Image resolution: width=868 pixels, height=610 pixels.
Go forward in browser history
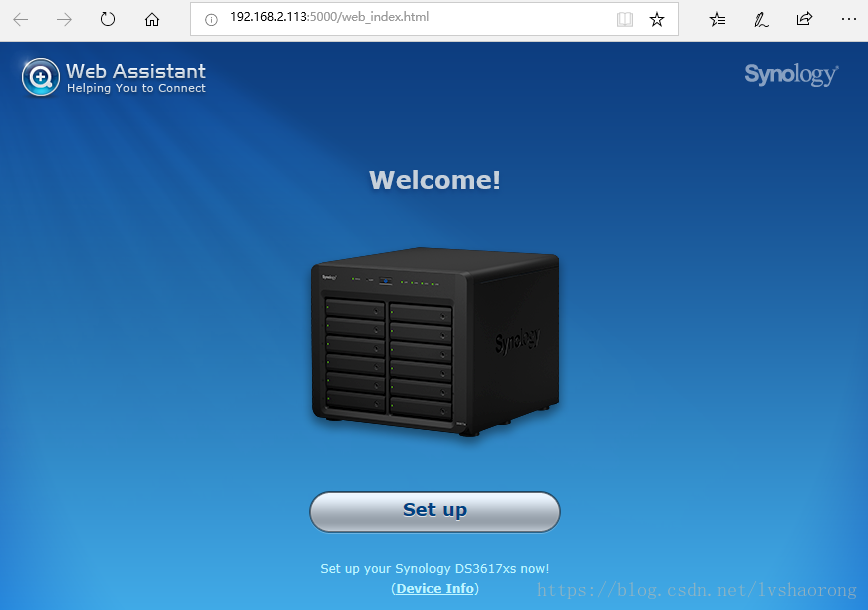[x=64, y=20]
